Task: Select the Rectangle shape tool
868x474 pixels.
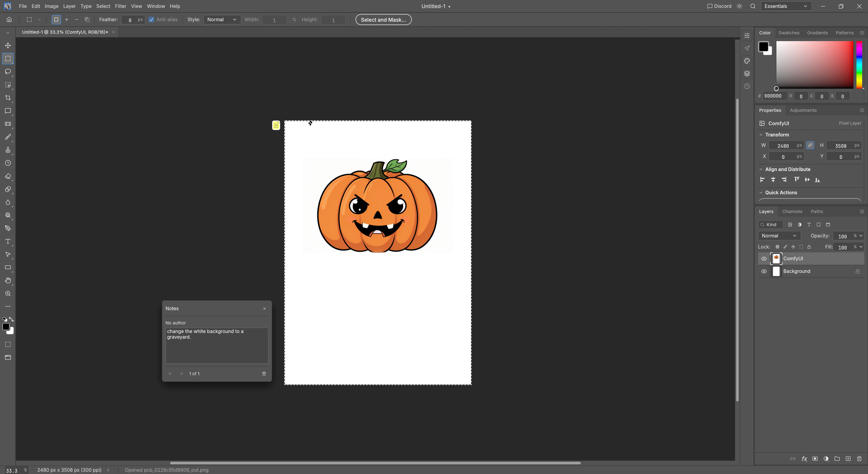Action: [8, 267]
